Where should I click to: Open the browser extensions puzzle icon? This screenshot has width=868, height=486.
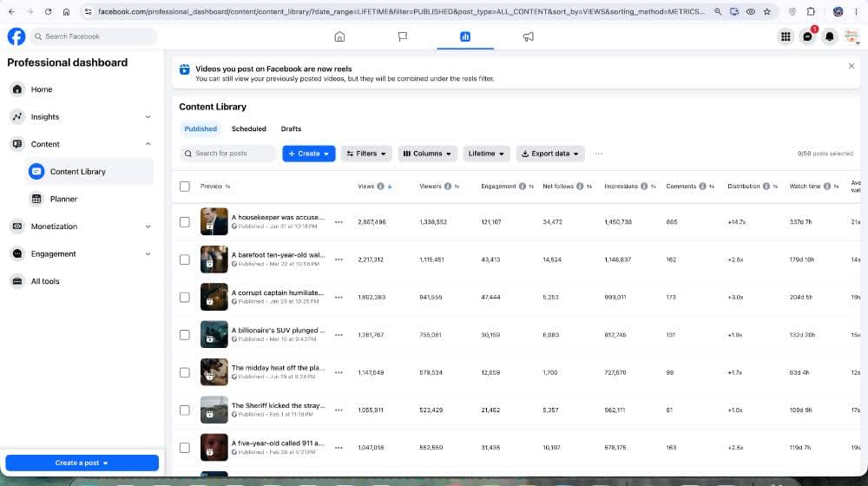(811, 11)
